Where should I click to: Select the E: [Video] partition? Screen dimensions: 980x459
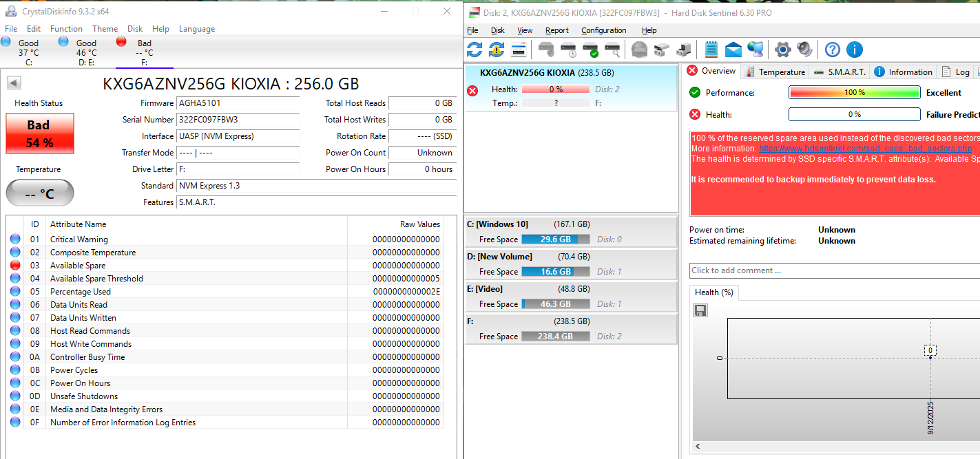coord(571,297)
